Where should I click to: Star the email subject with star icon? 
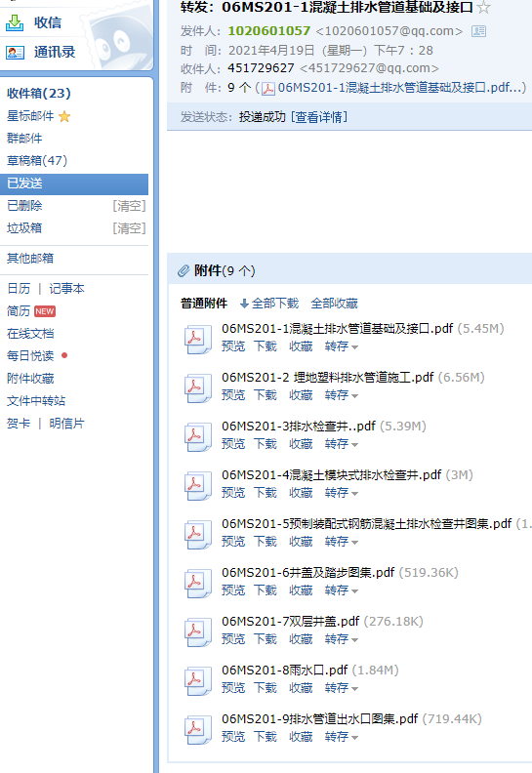click(484, 8)
